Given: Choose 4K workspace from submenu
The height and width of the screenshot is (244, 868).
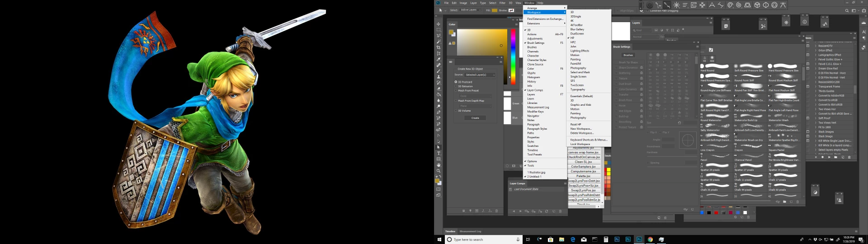Looking at the screenshot, I should click(590, 21).
